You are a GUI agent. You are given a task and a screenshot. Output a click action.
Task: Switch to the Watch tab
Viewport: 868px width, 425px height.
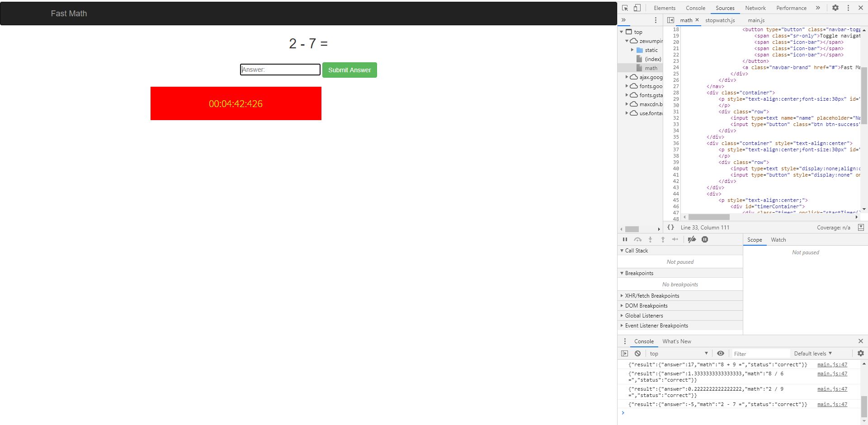(778, 239)
